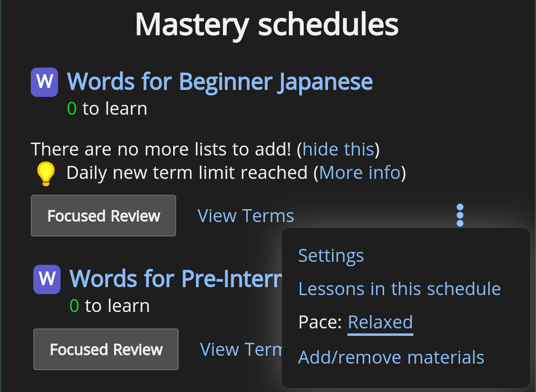Screen dimensions: 536x392
Task: Select Lessons in this schedule menu entry
Action: [x=399, y=289]
